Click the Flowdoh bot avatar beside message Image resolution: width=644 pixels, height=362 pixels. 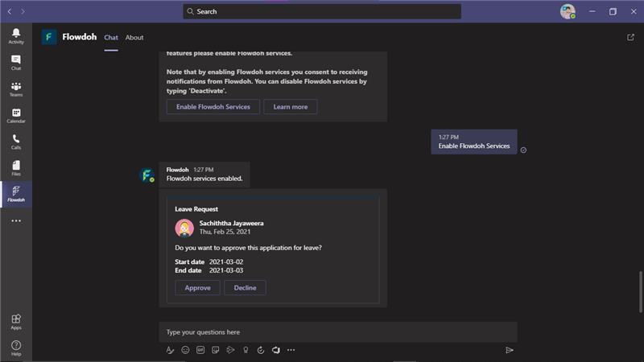147,175
